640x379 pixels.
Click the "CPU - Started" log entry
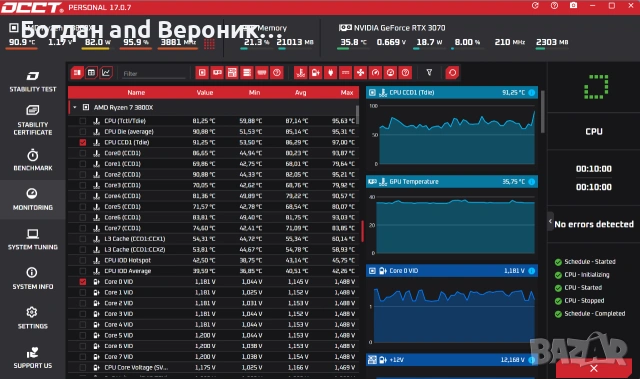(x=583, y=288)
